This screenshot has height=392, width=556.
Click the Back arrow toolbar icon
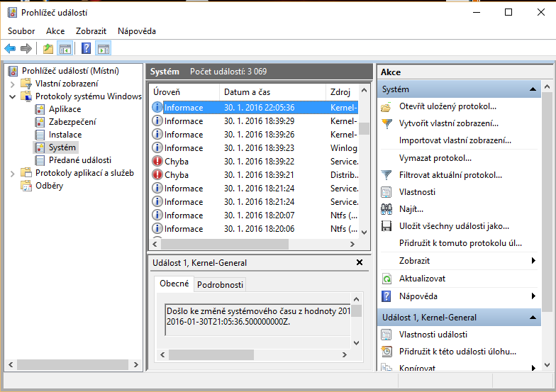10,48
